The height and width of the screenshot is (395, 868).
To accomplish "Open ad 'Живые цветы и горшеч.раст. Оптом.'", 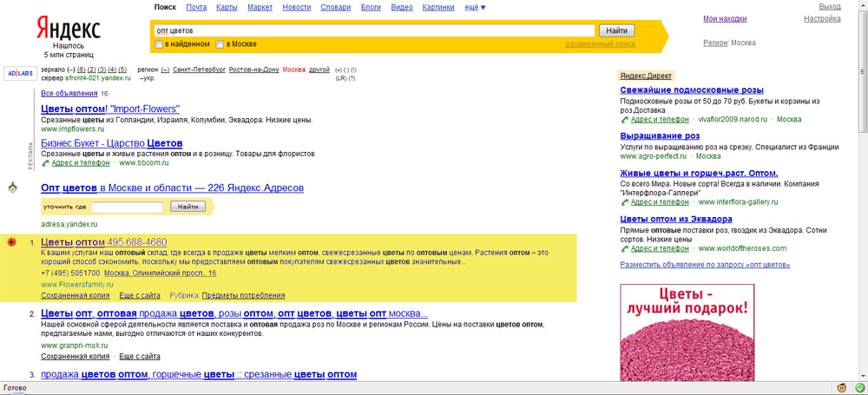I will (699, 173).
